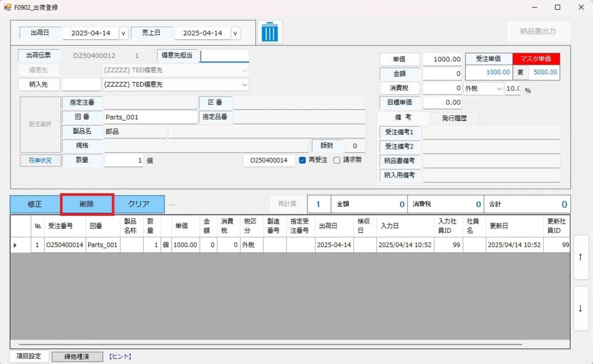
Task: Click the 再計算 button
Action: [x=287, y=204]
